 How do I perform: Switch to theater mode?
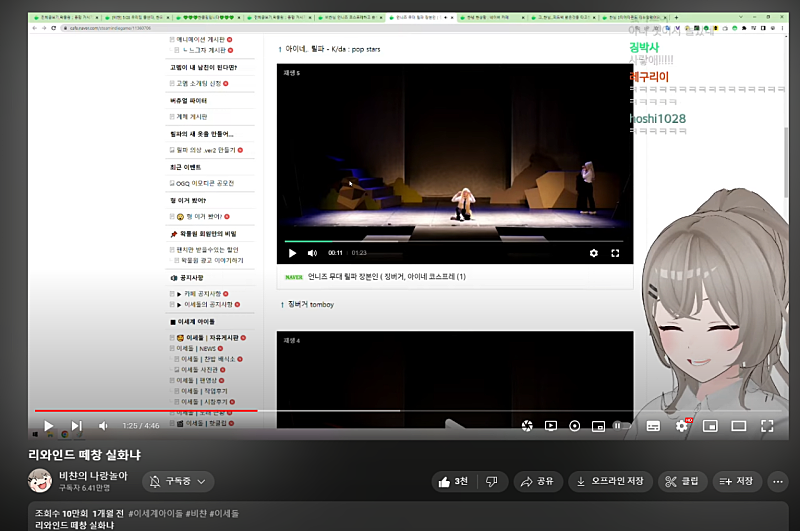738,425
